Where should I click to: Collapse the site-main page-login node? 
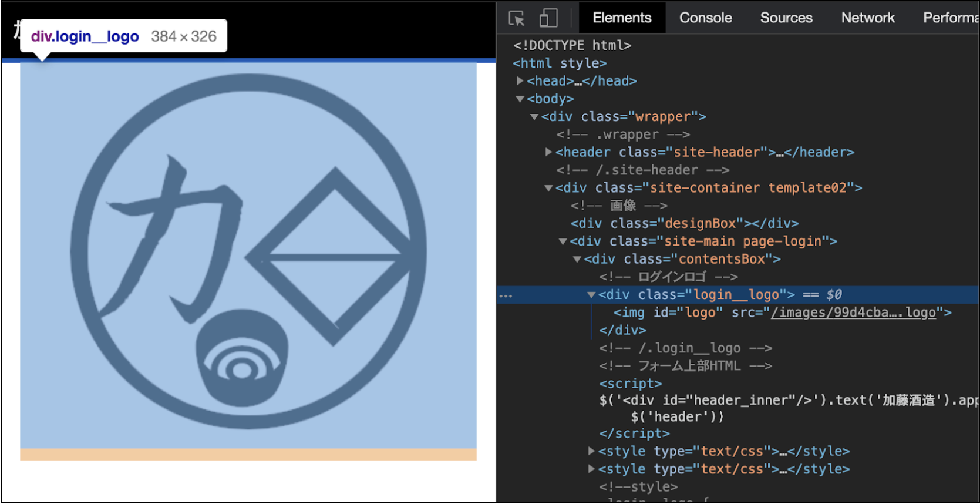point(563,241)
